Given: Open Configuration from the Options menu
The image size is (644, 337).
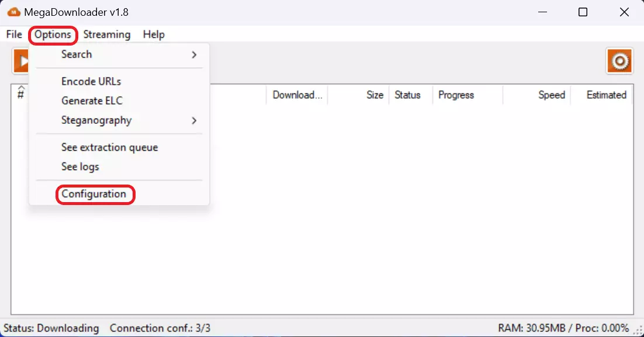Looking at the screenshot, I should click(x=119, y=194).
